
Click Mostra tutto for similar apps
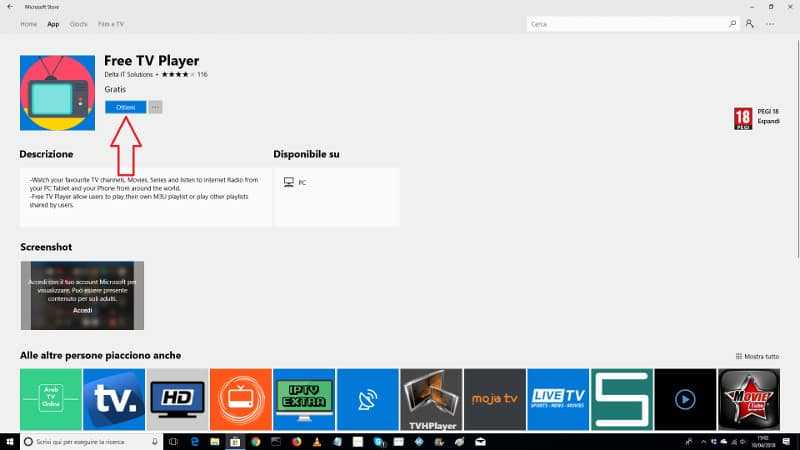point(758,356)
